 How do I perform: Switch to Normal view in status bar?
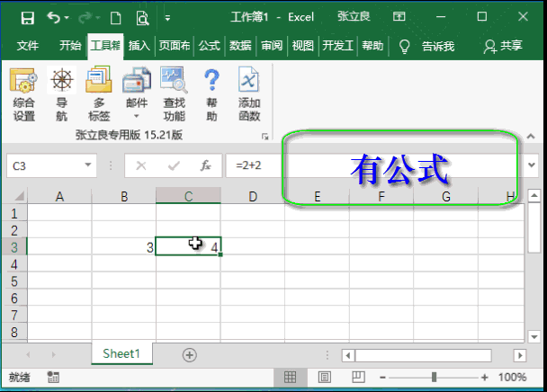(x=291, y=378)
